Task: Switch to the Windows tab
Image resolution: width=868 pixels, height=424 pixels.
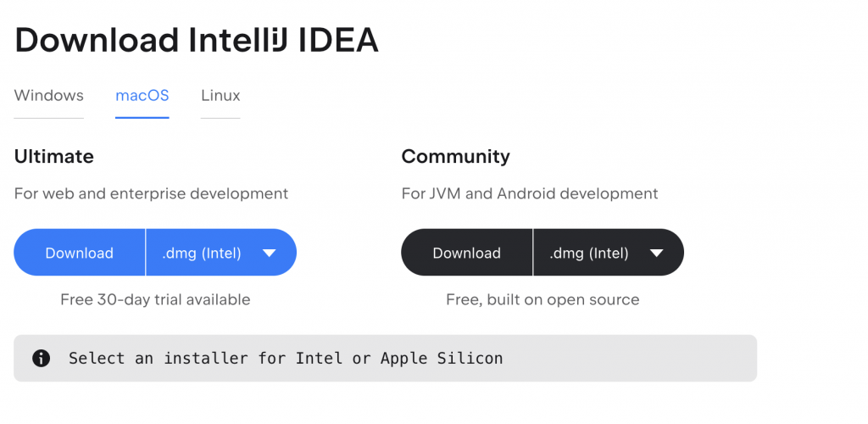Action: (49, 96)
